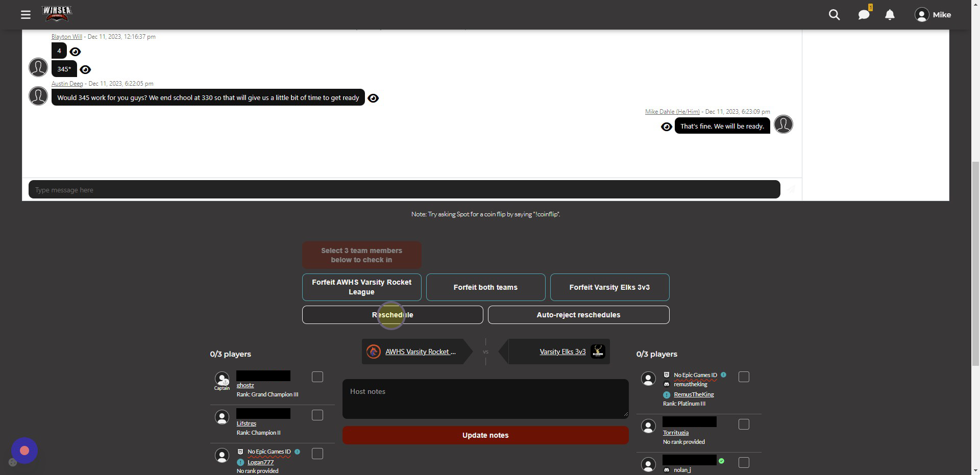Click Discord icon next to remustheking

click(666, 384)
